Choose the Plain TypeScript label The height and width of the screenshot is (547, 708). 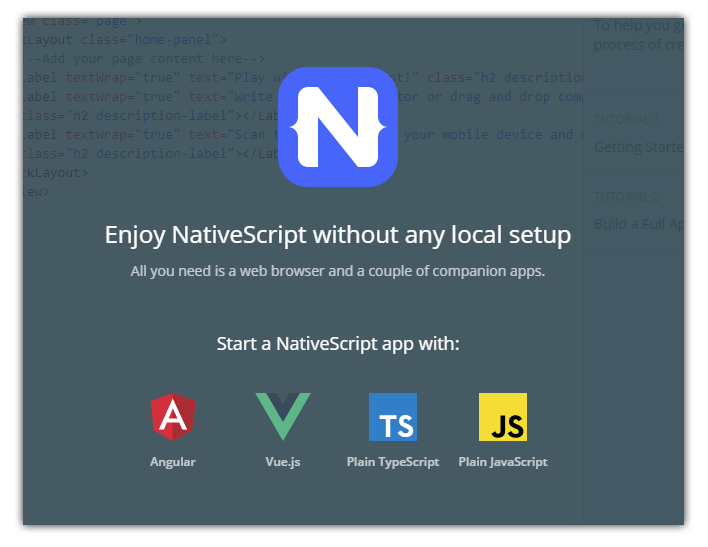[x=393, y=462]
